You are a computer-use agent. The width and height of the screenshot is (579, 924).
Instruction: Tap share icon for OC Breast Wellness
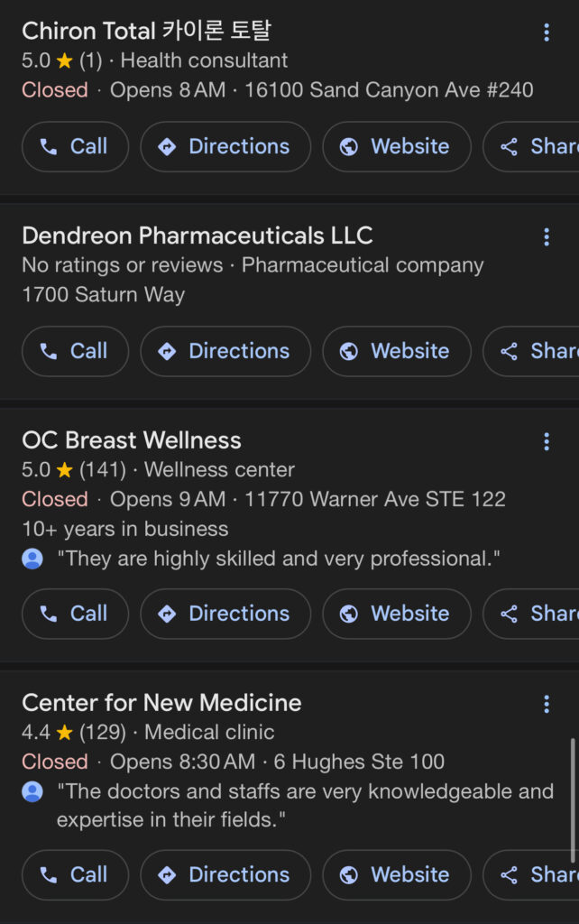click(510, 614)
